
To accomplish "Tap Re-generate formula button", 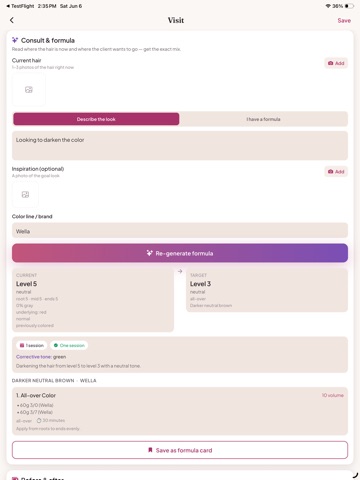I will pyautogui.click(x=180, y=253).
